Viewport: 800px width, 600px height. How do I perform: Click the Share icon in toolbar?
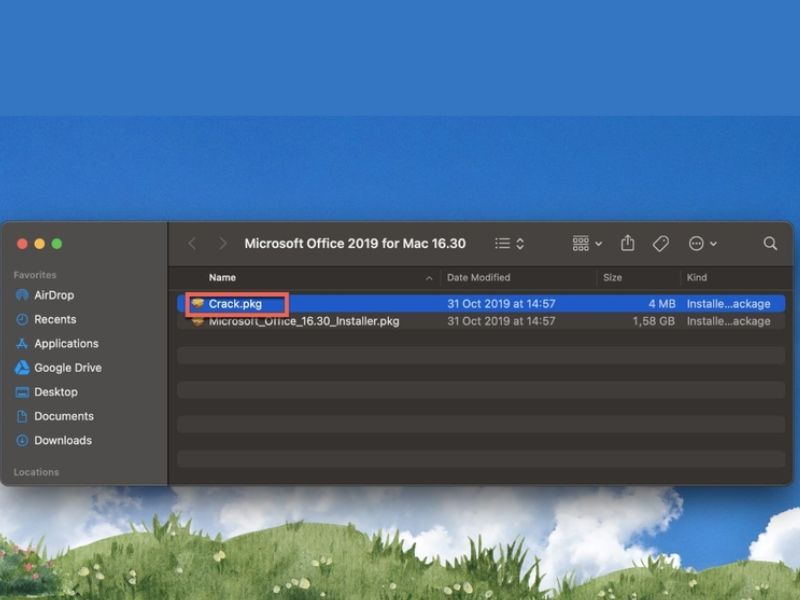point(628,243)
